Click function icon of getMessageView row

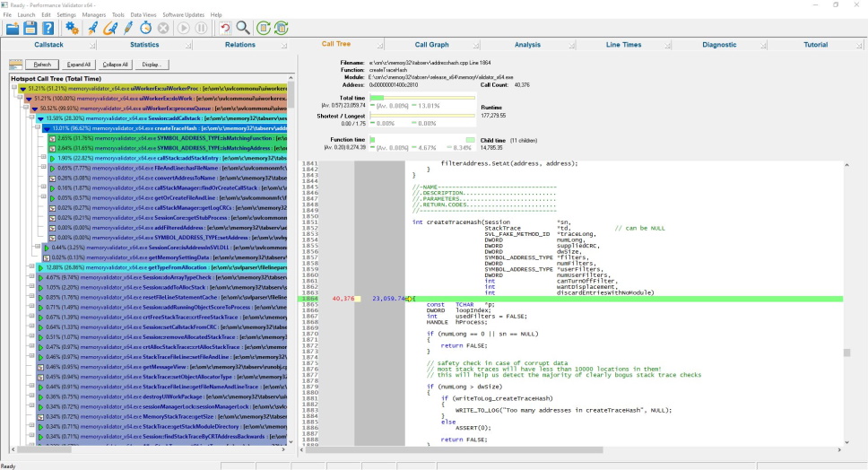click(x=40, y=367)
